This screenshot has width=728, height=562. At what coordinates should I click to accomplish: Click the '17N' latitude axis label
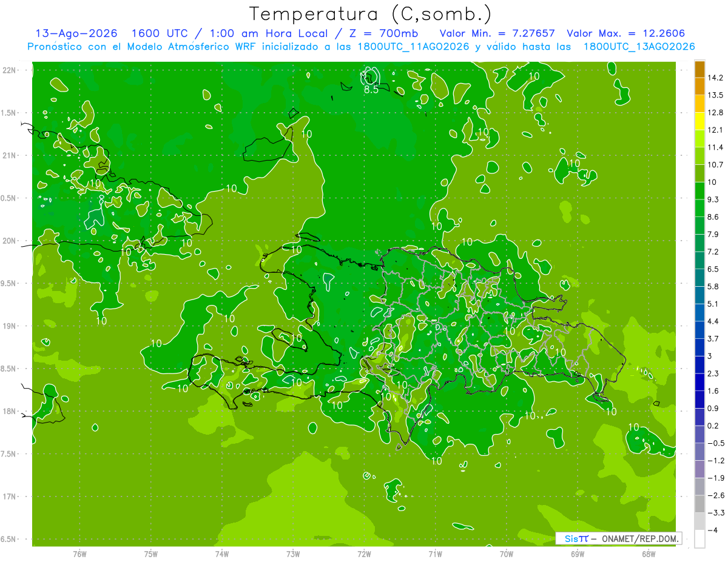pyautogui.click(x=10, y=497)
